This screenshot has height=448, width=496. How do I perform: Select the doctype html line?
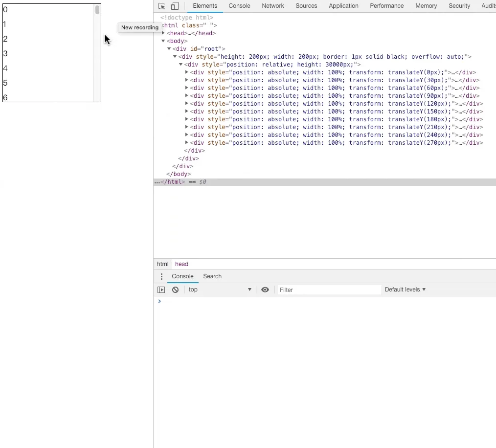(187, 18)
